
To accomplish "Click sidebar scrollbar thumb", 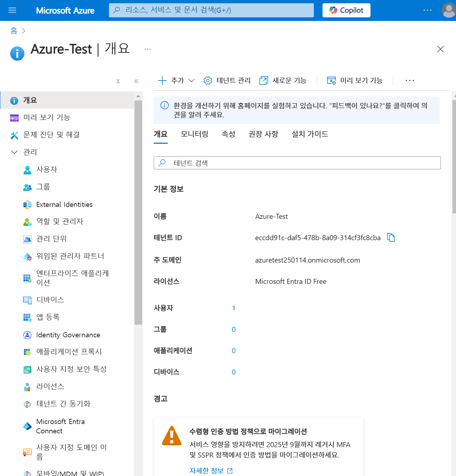I will [x=138, y=212].
